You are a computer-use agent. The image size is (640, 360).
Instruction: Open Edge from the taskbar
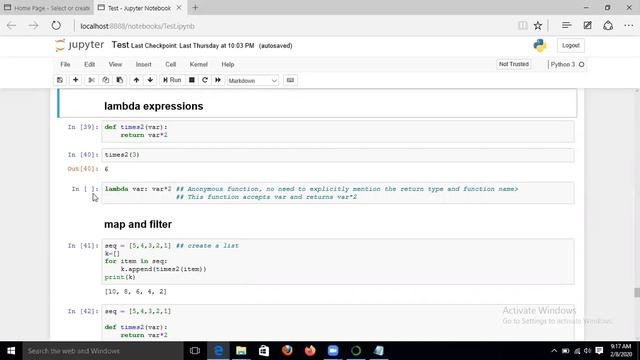[218, 351]
